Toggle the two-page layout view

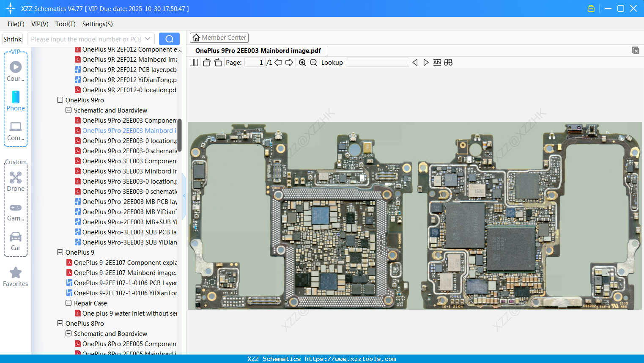(x=194, y=63)
